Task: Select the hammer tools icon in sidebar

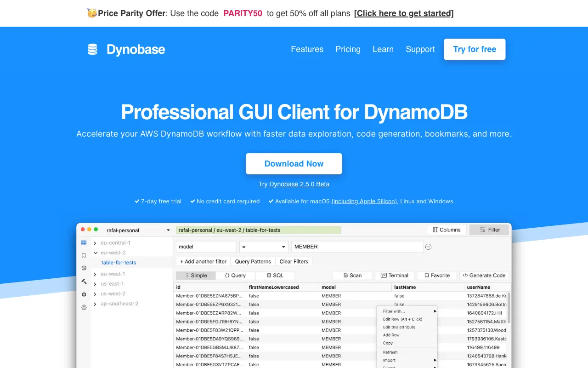Action: point(84,281)
